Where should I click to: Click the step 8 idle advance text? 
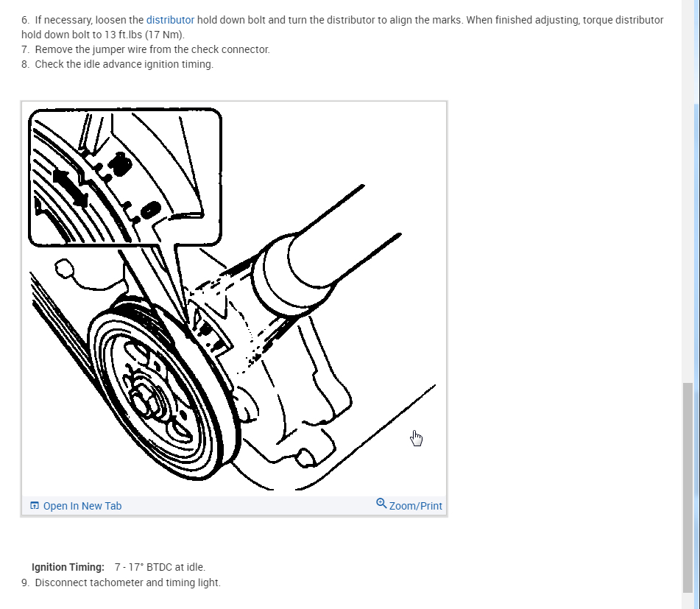(118, 64)
